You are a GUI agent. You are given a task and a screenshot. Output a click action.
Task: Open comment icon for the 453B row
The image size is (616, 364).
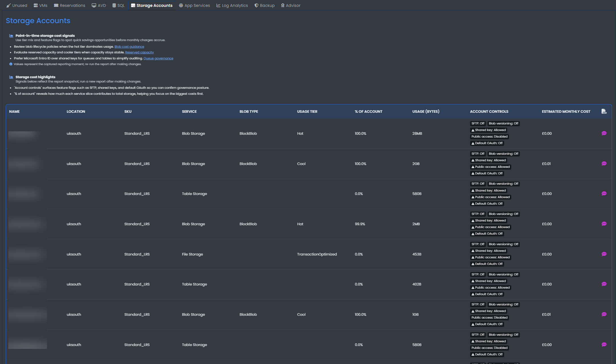604,254
